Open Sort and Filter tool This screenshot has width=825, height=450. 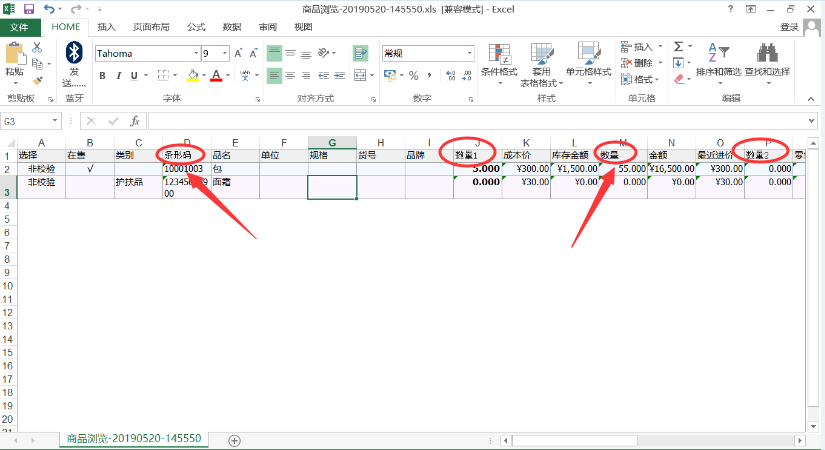click(718, 58)
